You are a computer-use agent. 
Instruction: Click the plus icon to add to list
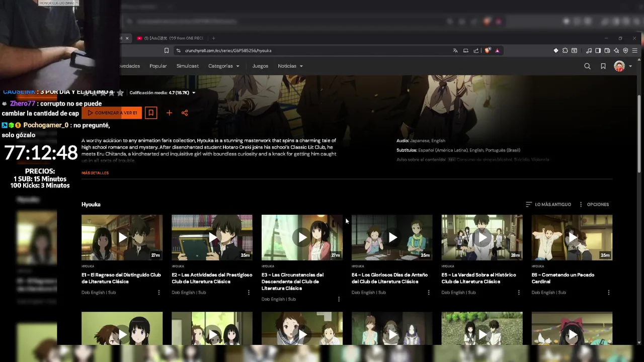point(169,113)
